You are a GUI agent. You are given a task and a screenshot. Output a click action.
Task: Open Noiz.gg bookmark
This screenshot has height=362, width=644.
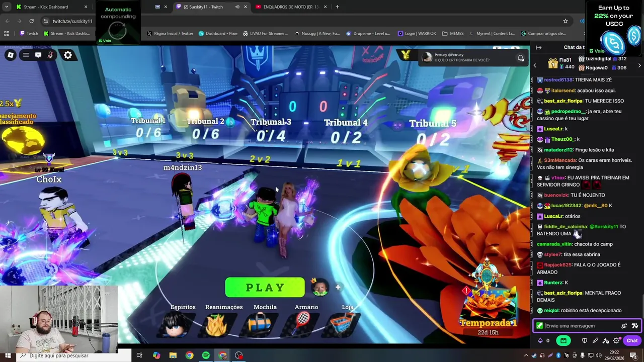pos(317,34)
